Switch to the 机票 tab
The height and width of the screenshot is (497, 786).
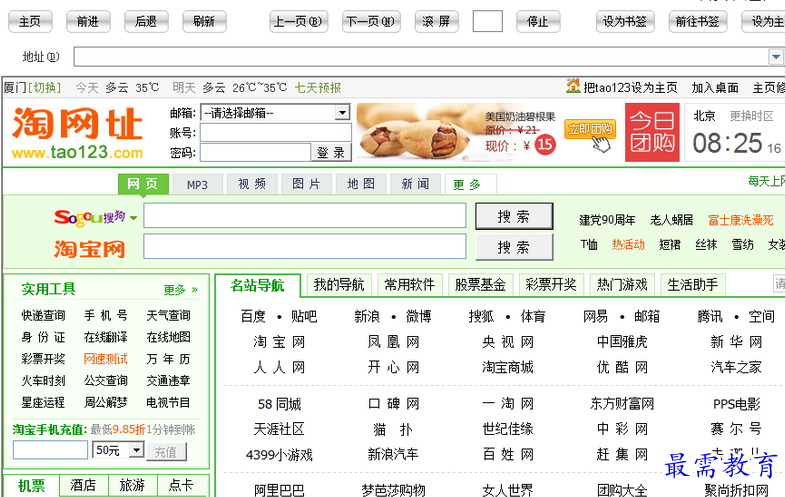point(31,485)
